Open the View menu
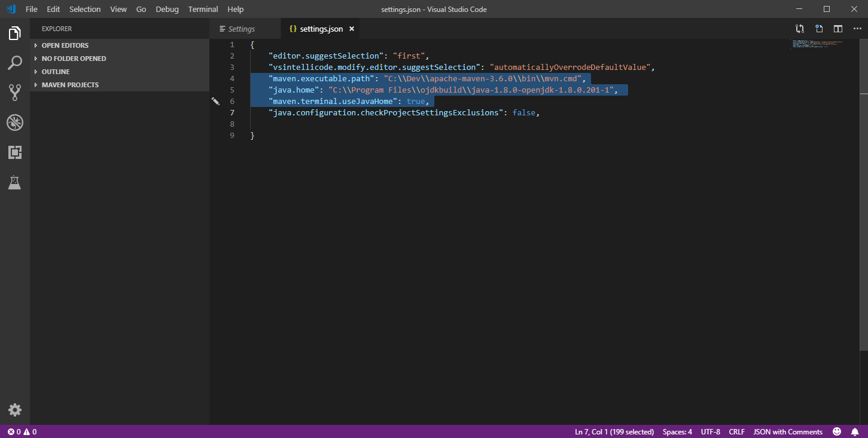 click(x=118, y=9)
